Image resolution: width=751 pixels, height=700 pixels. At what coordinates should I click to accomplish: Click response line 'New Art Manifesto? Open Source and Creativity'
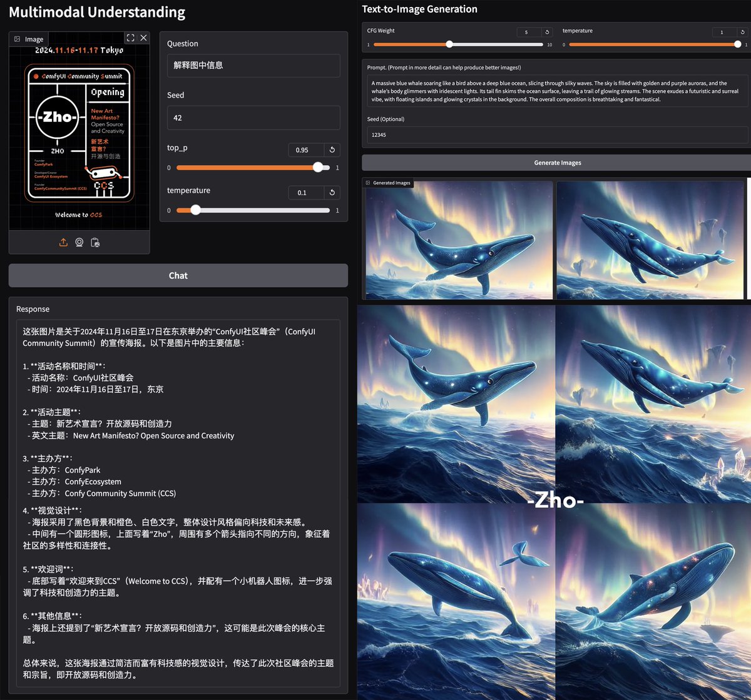click(x=153, y=436)
